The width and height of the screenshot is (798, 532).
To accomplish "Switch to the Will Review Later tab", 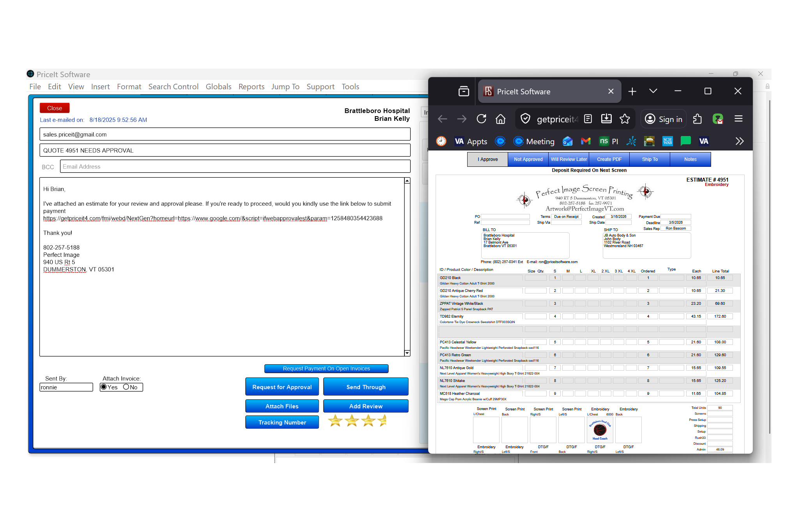I will coord(568,159).
